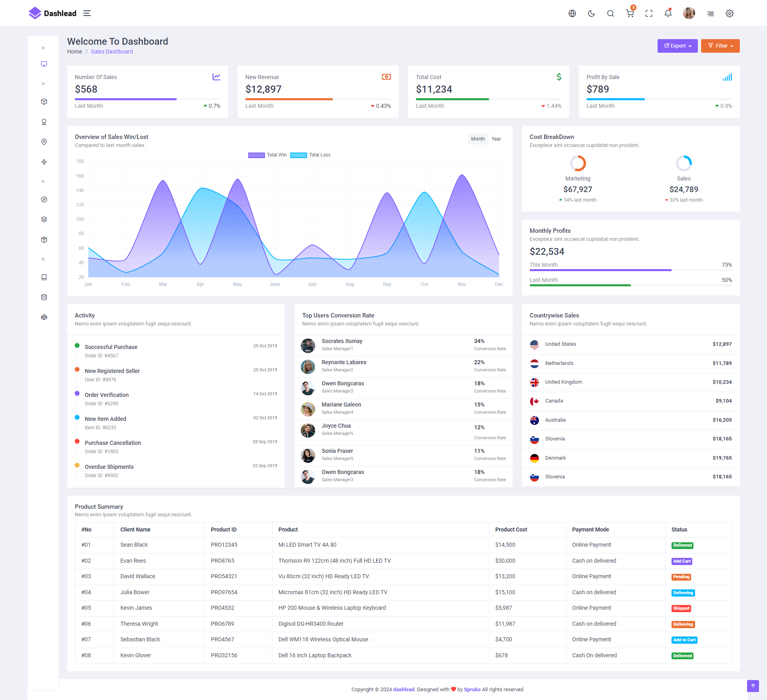The width and height of the screenshot is (767, 700).
Task: Open the notifications bell
Action: tap(668, 14)
